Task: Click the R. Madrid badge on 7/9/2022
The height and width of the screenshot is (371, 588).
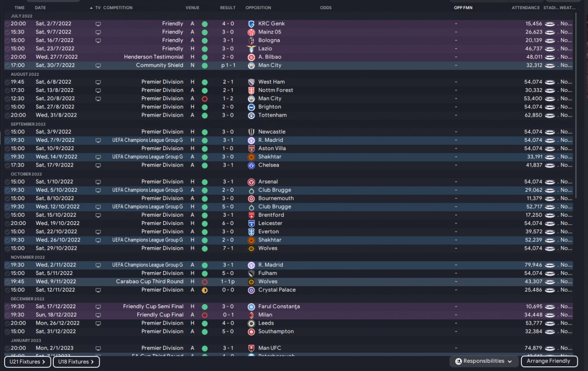Action: (251, 140)
